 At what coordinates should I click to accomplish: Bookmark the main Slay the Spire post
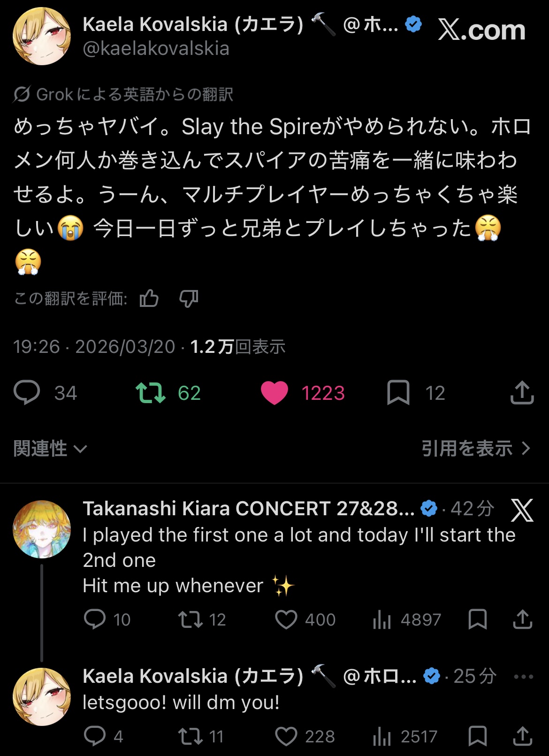[x=398, y=393]
